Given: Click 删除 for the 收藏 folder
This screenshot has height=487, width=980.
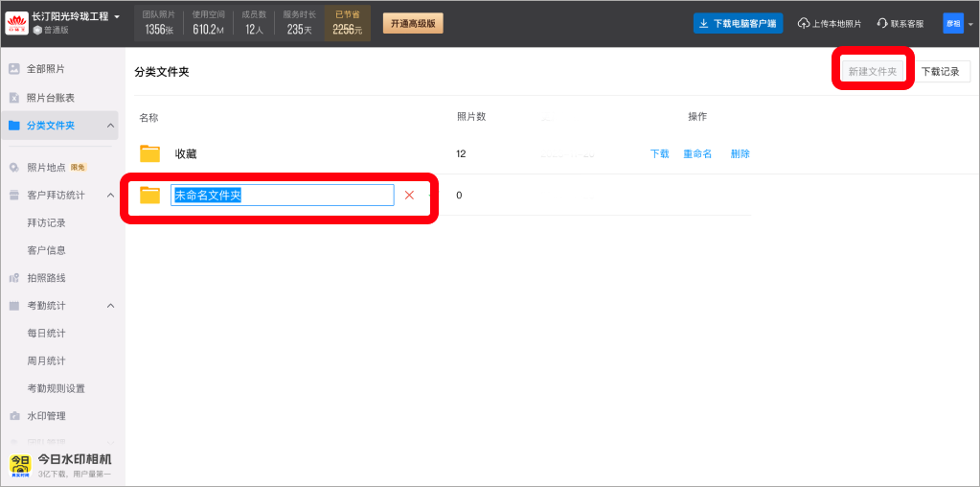Looking at the screenshot, I should tap(740, 153).
